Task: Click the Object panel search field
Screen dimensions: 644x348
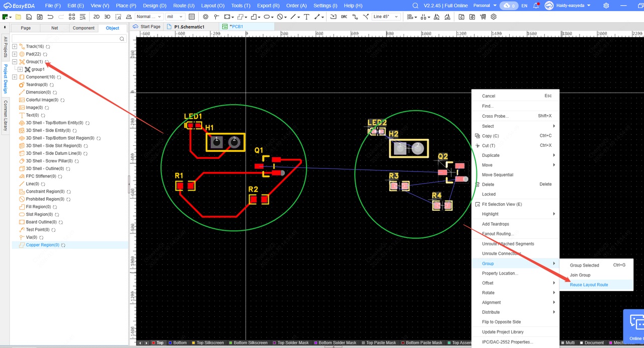Action: (x=65, y=38)
